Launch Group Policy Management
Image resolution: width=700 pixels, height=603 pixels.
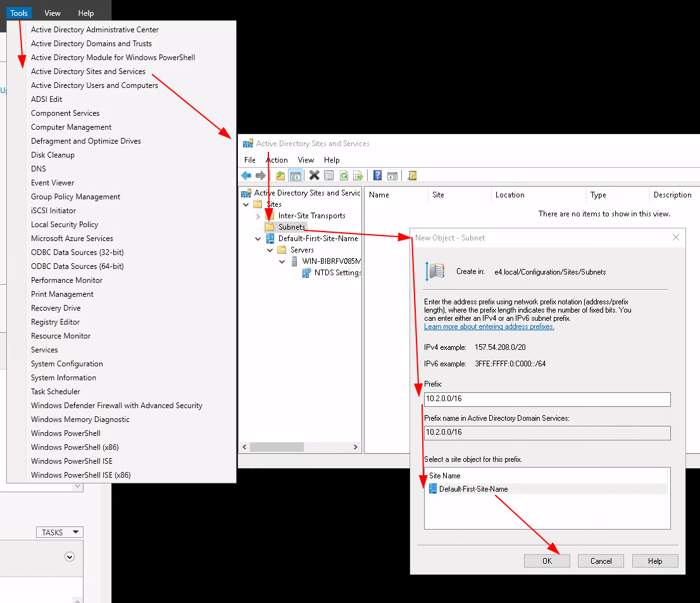pyautogui.click(x=75, y=197)
